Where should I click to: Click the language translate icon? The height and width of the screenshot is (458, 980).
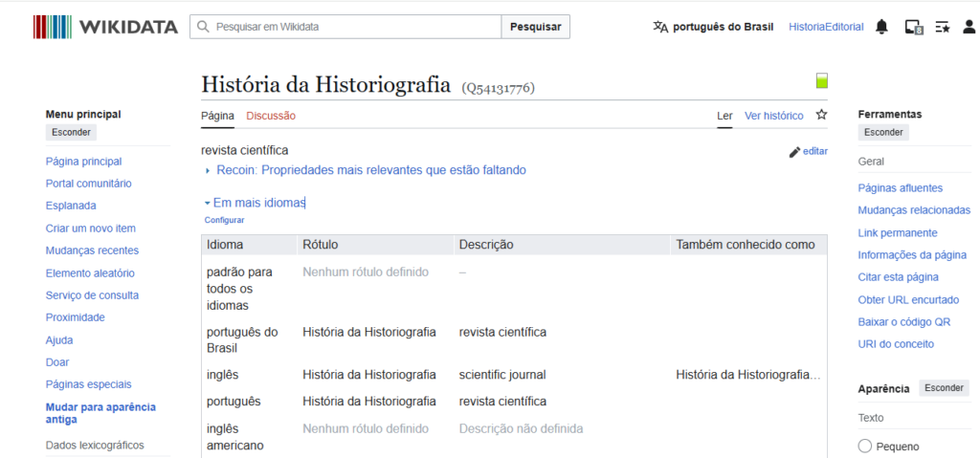click(x=660, y=27)
